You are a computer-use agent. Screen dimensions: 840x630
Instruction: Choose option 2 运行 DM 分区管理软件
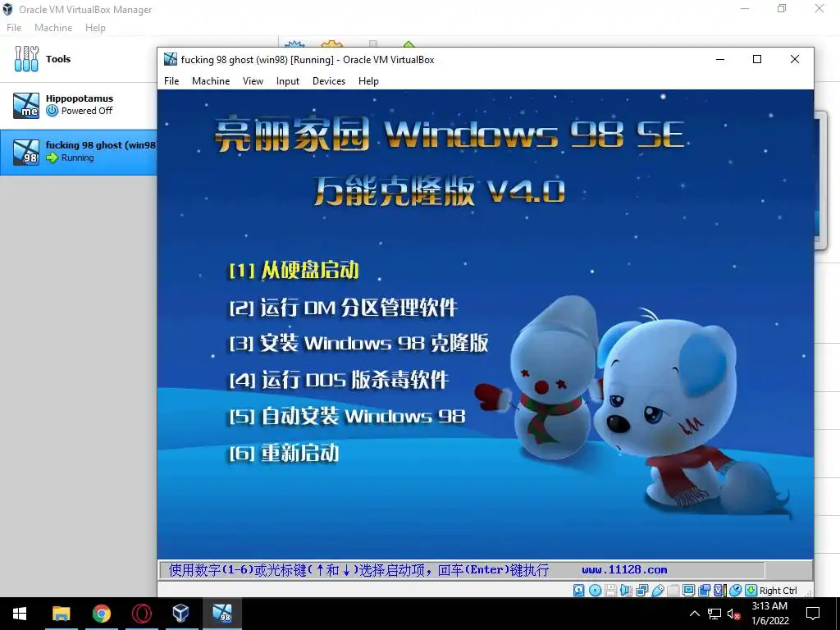(344, 308)
